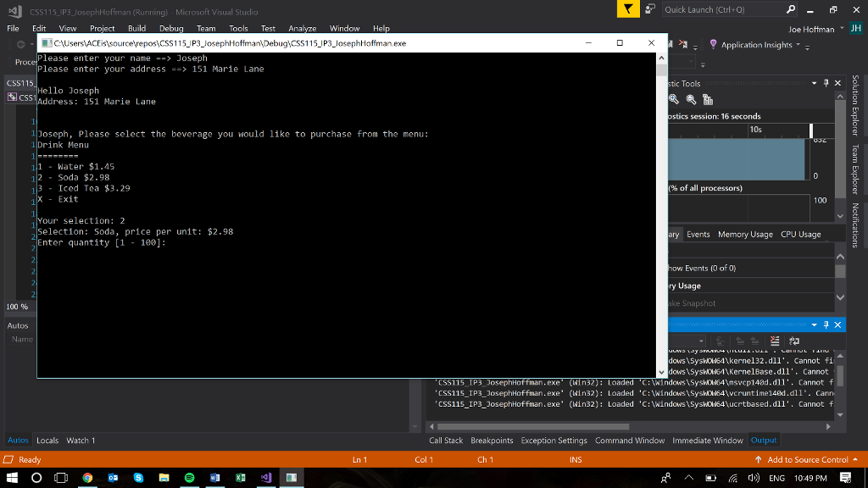Click the Clear All icon in the Output window
Viewport: 868px width, 488px height.
point(774,341)
